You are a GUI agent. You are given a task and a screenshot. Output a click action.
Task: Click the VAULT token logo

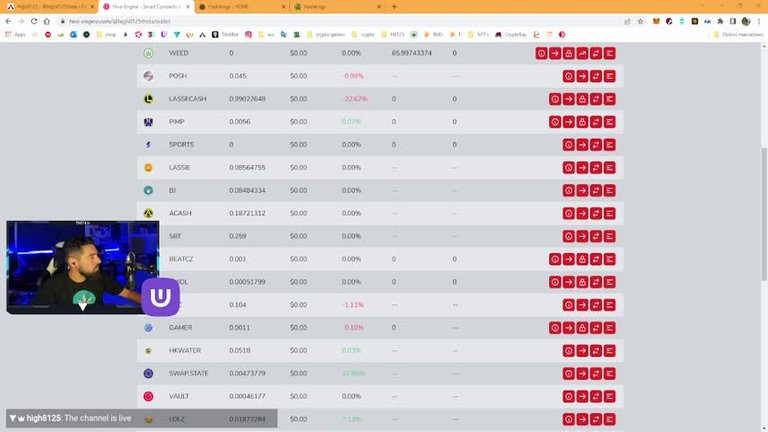click(x=148, y=396)
